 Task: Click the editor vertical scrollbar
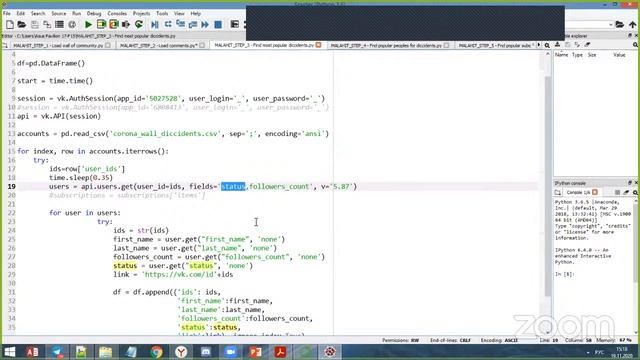pyautogui.click(x=548, y=186)
